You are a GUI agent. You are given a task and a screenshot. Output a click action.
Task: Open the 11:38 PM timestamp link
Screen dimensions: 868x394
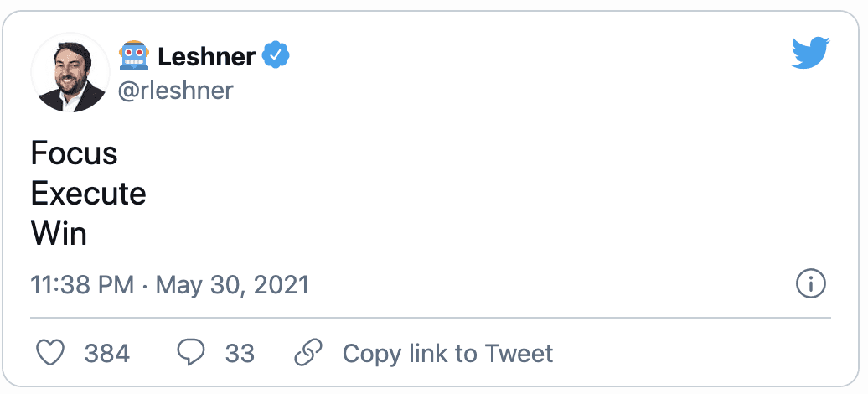82,285
